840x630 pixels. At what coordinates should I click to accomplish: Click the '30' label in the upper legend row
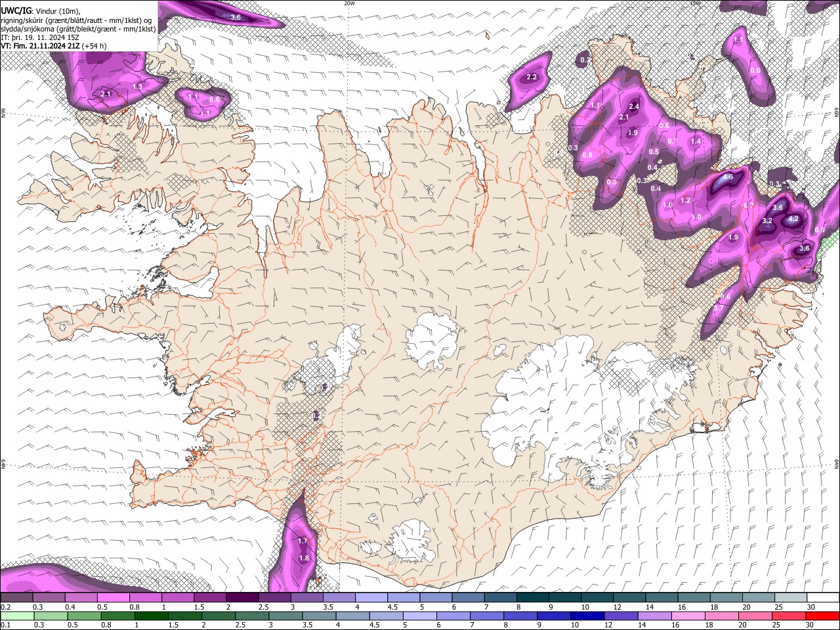[x=810, y=607]
